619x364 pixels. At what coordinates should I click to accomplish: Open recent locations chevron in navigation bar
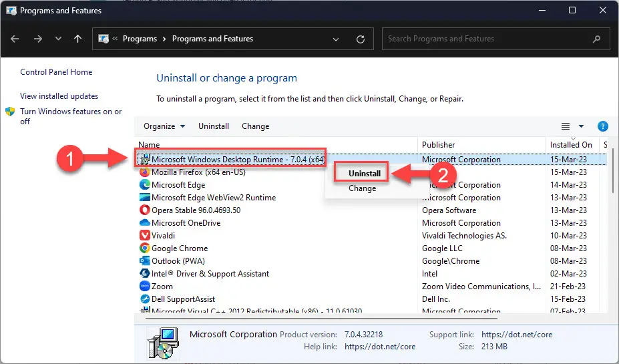point(58,39)
